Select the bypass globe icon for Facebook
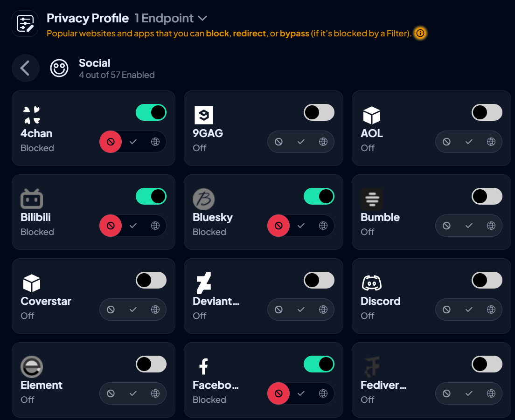 pos(323,393)
